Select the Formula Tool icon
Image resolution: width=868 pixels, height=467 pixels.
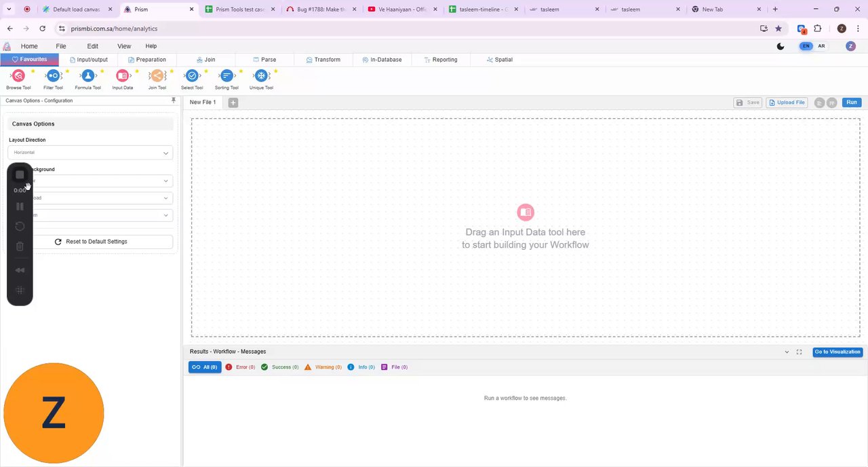[x=87, y=76]
